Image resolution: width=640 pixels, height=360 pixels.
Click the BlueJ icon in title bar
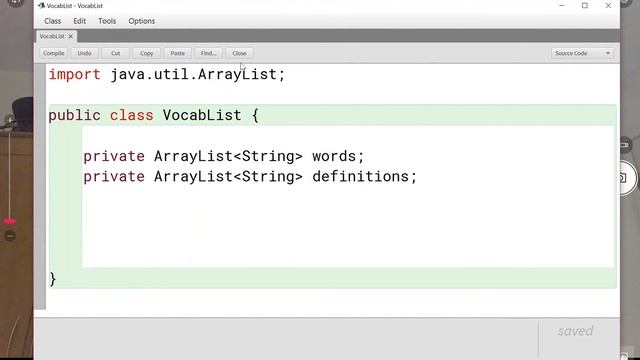(41, 5)
